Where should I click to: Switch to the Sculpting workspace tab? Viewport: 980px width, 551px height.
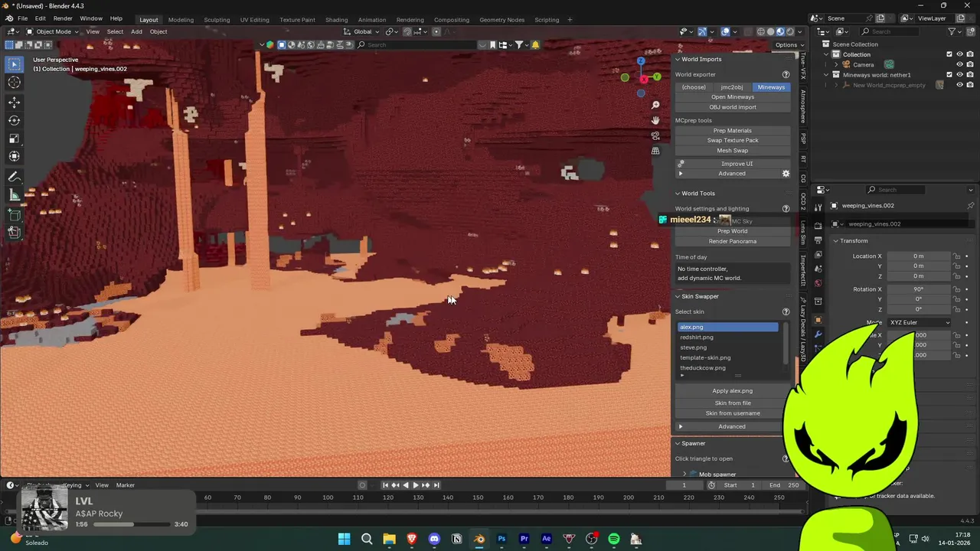217,19
